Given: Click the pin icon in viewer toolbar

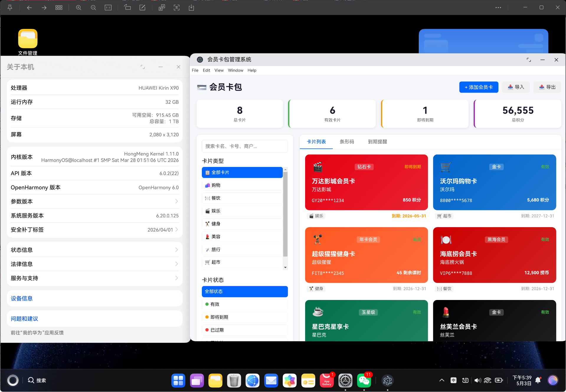Looking at the screenshot, I should (x=10, y=8).
